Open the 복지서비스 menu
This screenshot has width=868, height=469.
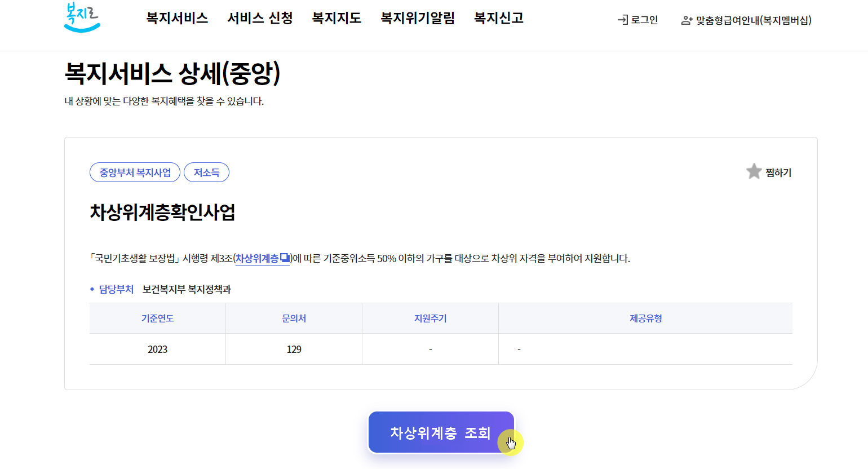coord(177,18)
